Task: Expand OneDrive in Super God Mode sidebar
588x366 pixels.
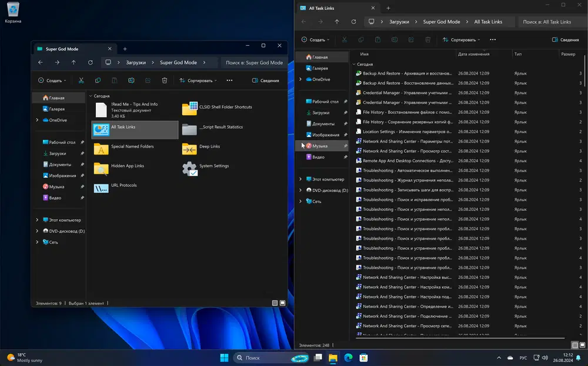Action: point(37,120)
